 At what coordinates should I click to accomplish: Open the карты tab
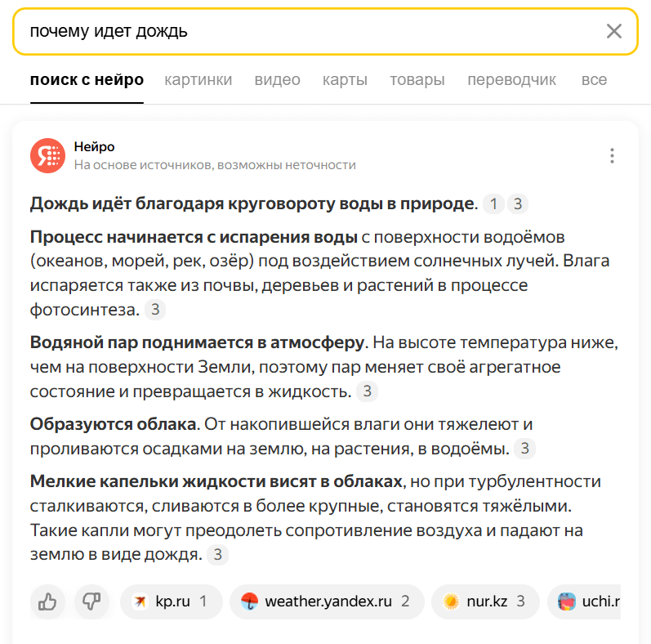[x=345, y=79]
